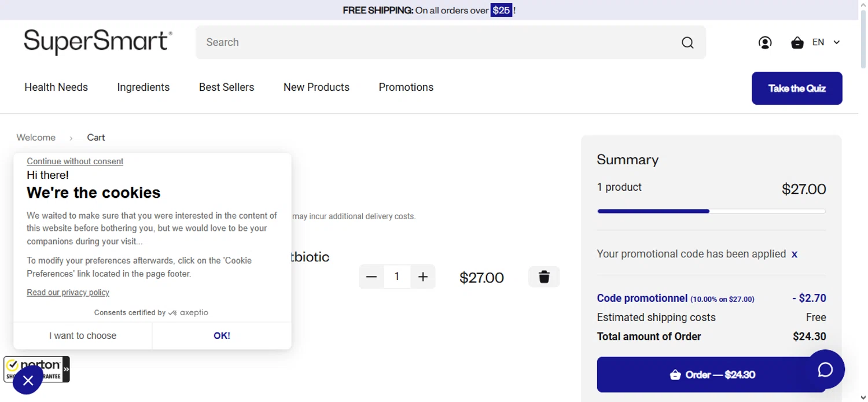This screenshot has width=868, height=402.
Task: Click the We're the cookies heading
Action: tap(93, 193)
